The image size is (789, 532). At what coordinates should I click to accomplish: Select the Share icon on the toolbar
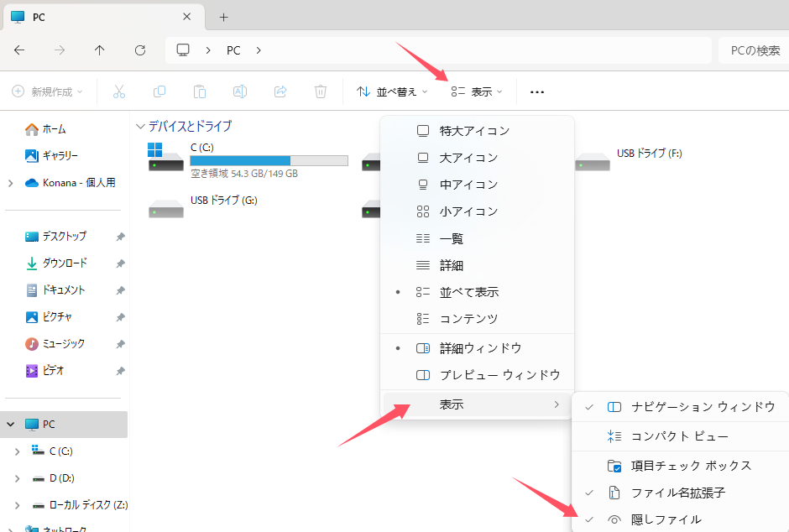coord(280,91)
